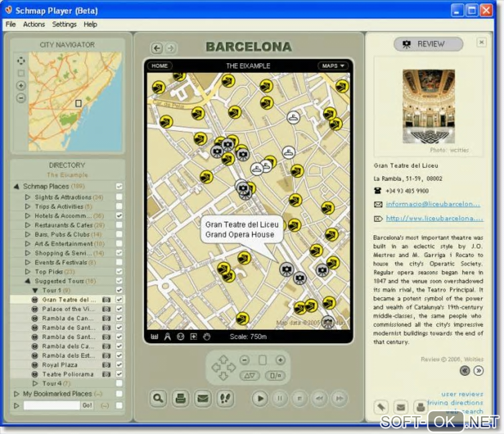This screenshot has width=504, height=434.
Task: Zoom in map with plus control button
Action: [280, 360]
